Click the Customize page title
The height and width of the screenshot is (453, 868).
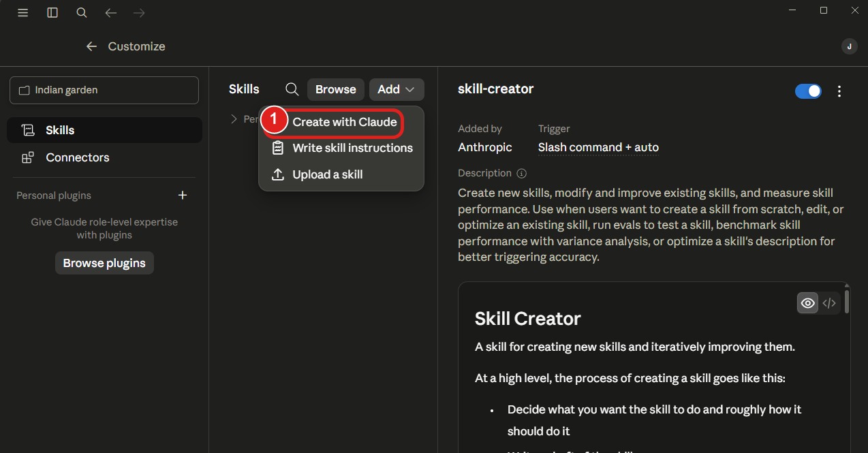click(x=136, y=46)
